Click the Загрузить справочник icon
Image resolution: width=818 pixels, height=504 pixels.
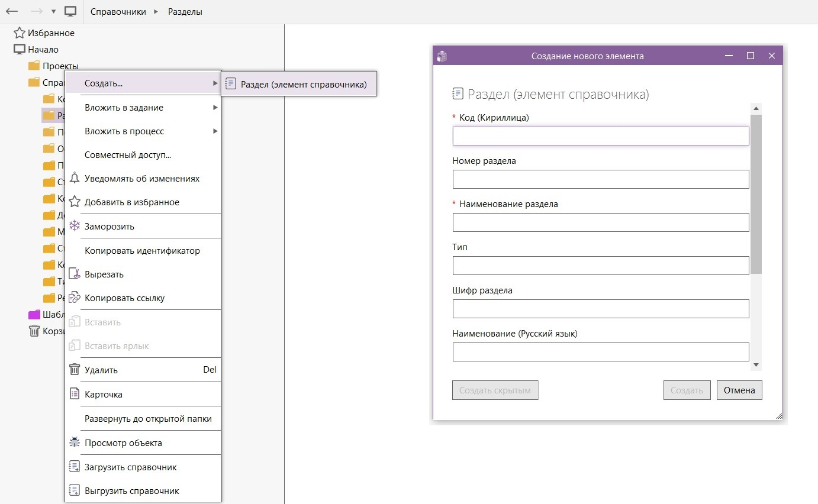point(75,467)
